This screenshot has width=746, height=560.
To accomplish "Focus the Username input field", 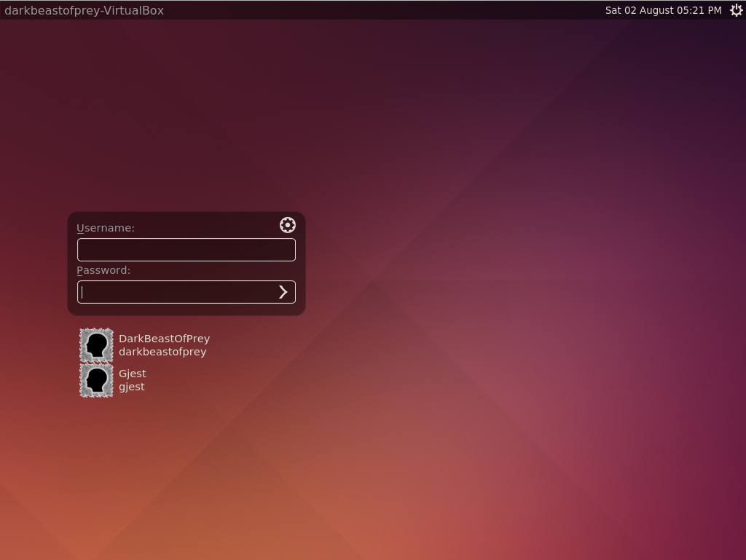I will click(x=186, y=250).
